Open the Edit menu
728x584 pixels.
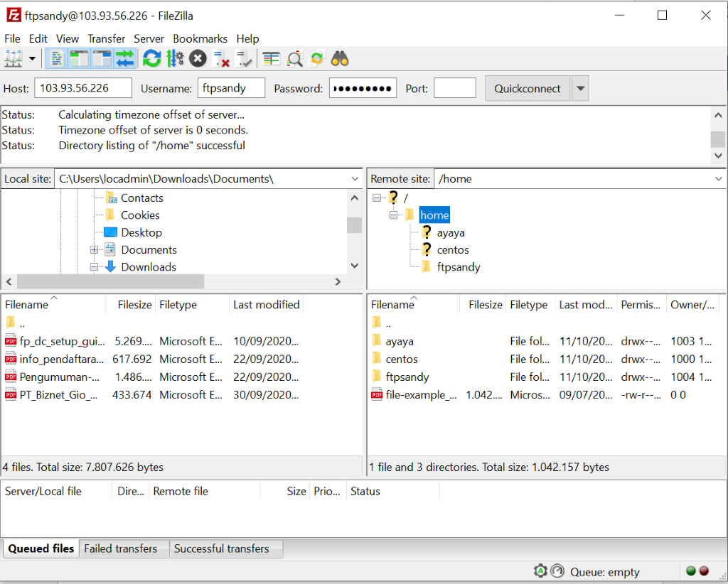tap(38, 38)
